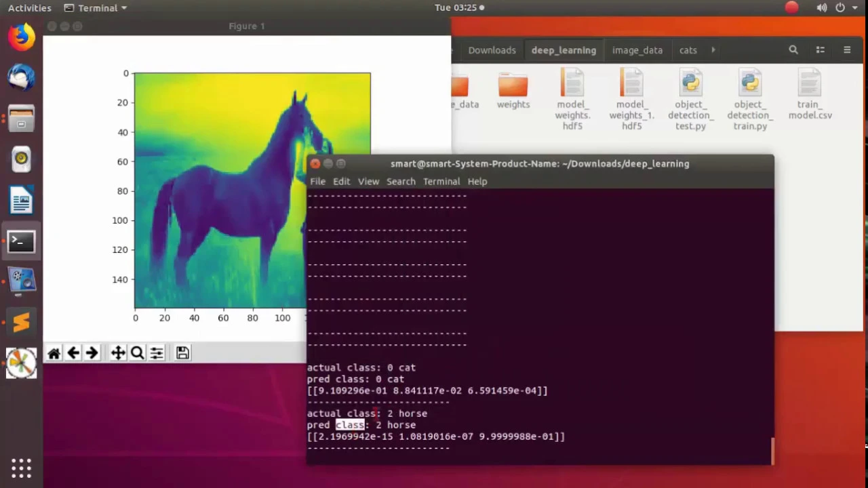Save the figure with the disk icon
Image resolution: width=868 pixels, height=488 pixels.
[182, 352]
